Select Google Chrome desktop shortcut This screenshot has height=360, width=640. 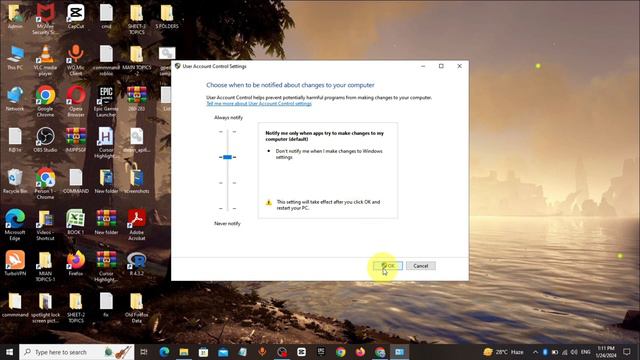(x=45, y=101)
